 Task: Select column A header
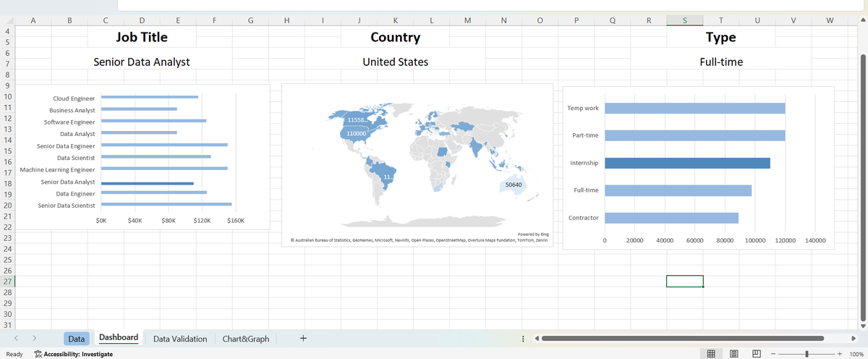click(33, 21)
